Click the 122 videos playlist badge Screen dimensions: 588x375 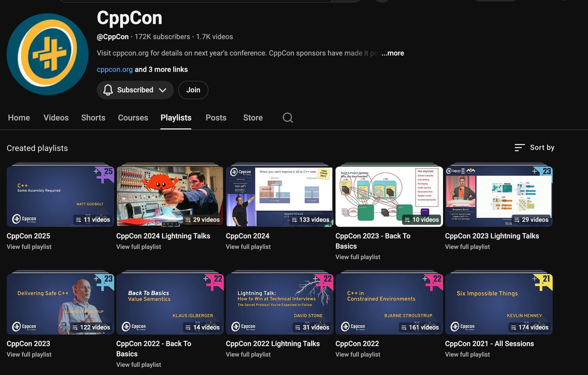click(91, 328)
